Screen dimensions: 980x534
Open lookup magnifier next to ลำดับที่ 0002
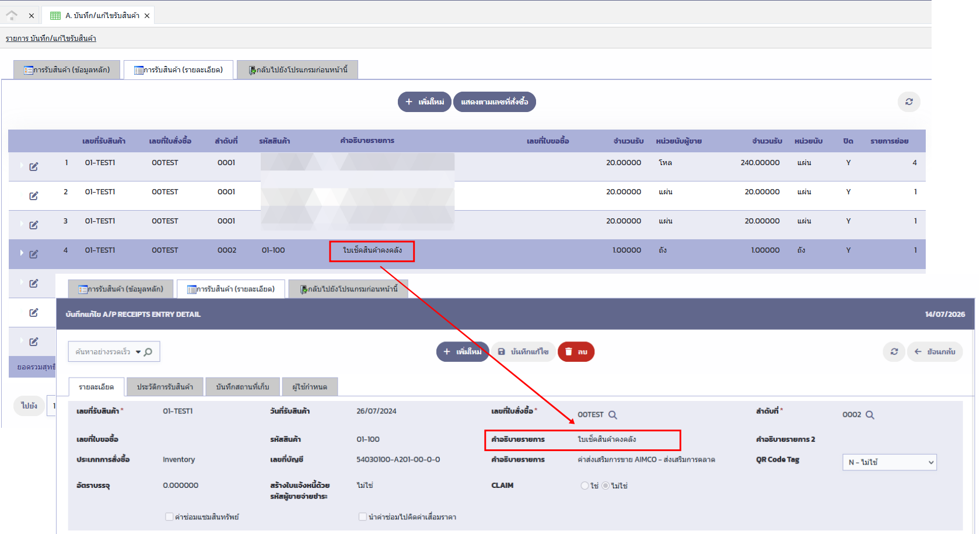[870, 415]
